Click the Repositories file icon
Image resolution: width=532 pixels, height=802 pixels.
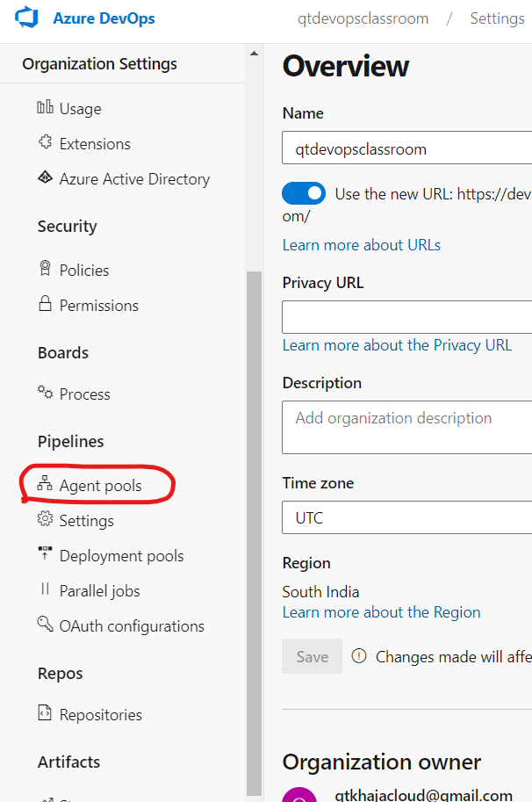click(x=45, y=712)
